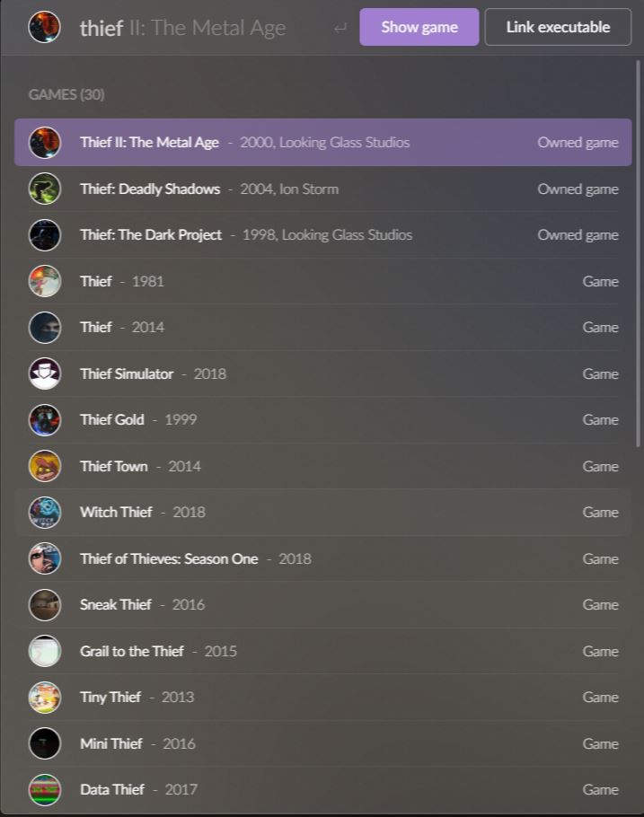Click the Data Thief game icon

pos(44,789)
